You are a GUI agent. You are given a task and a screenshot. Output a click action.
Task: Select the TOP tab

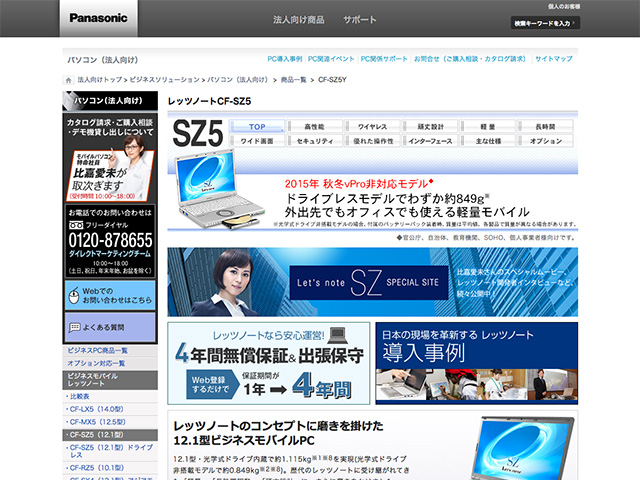257,127
